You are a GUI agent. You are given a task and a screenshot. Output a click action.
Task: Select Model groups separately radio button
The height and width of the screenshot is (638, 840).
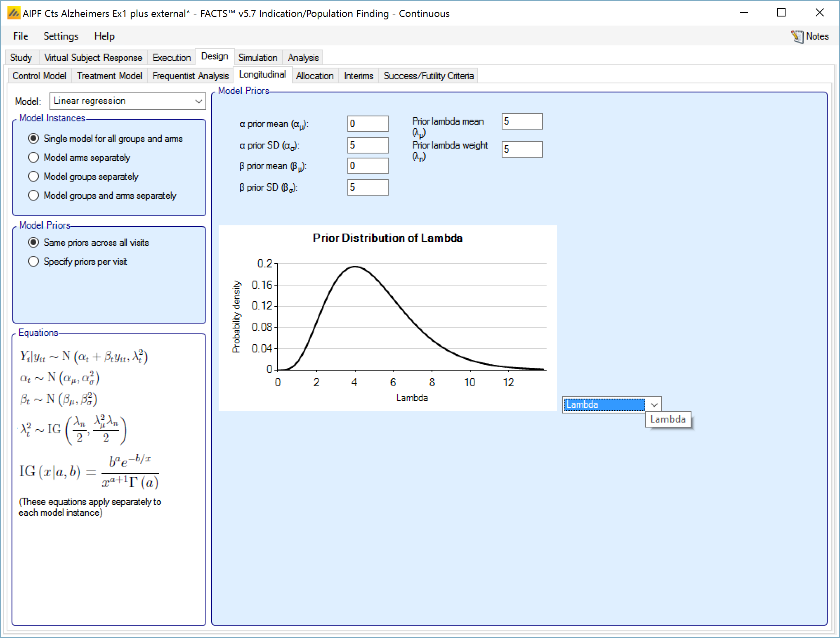click(x=33, y=177)
